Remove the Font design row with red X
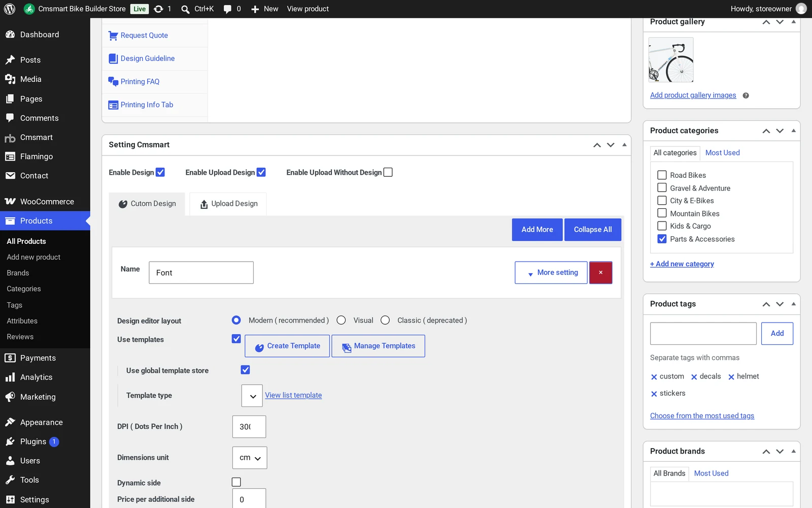The height and width of the screenshot is (508, 812). pos(600,273)
